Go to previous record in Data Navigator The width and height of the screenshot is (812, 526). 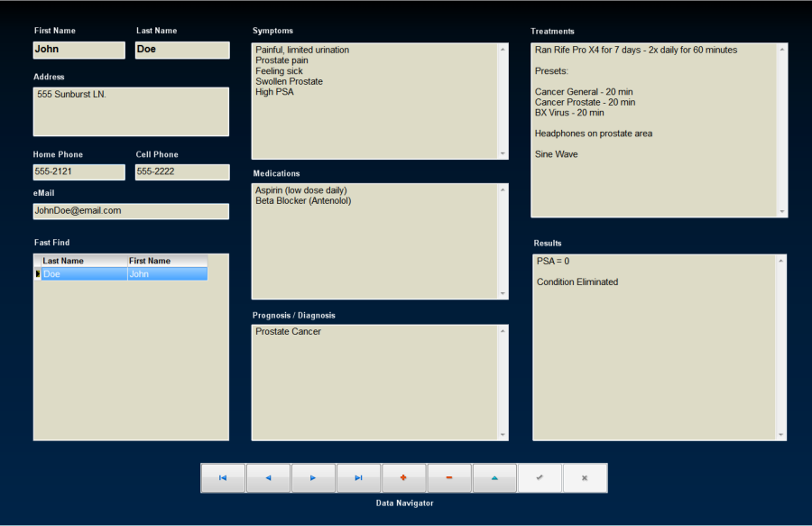(x=268, y=478)
